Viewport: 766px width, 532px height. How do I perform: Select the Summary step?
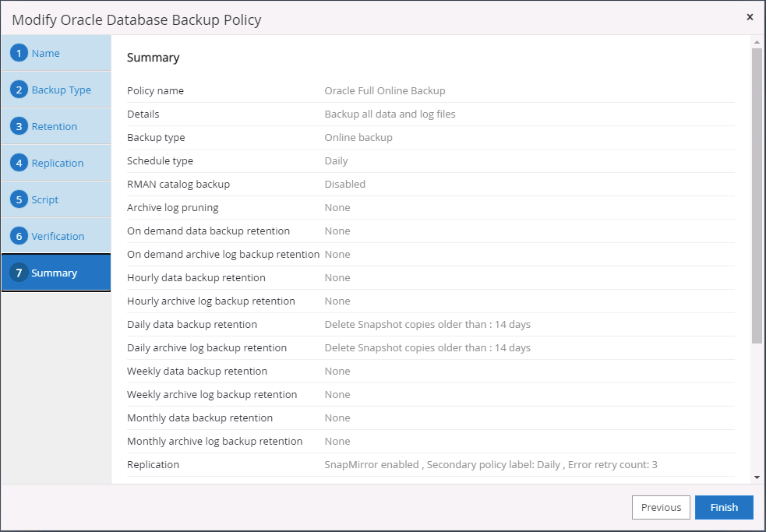tap(55, 273)
